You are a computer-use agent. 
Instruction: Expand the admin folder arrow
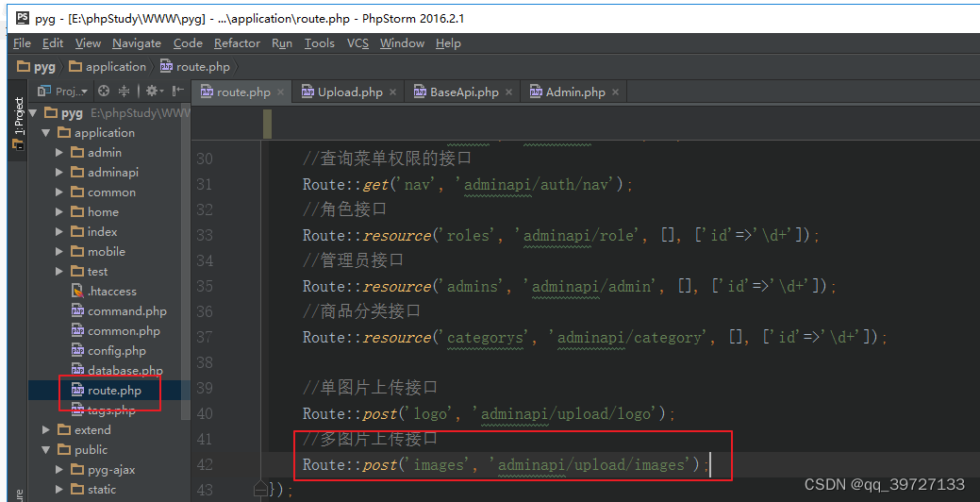coord(59,153)
